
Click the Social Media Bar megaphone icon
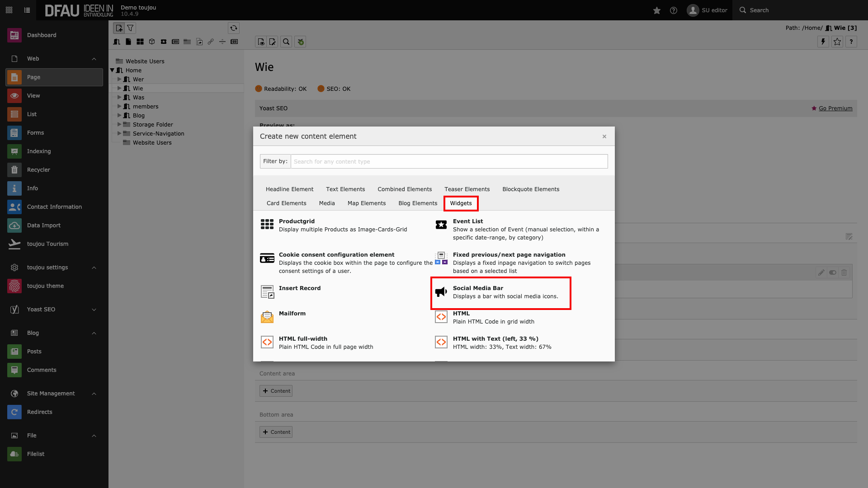point(441,292)
